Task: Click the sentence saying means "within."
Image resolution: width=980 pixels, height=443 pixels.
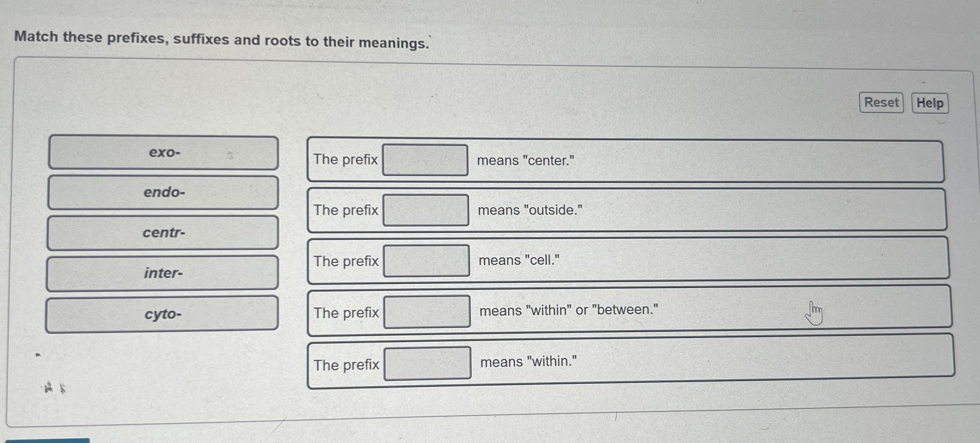Action: pos(528,362)
